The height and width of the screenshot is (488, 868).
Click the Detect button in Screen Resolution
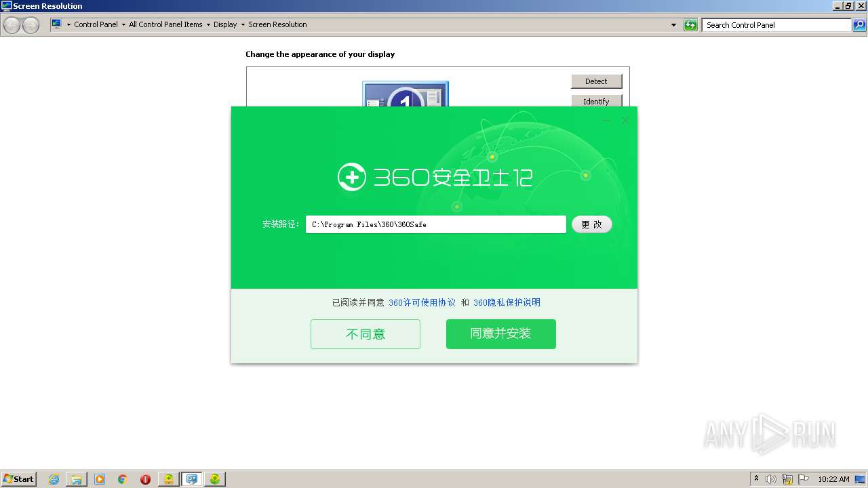(596, 81)
